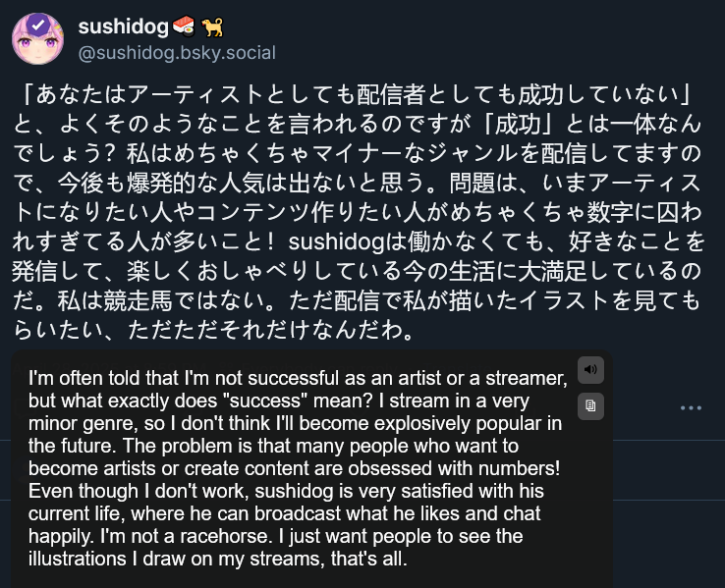Play the translation audio with the speaker icon
This screenshot has height=588, width=725.
pyautogui.click(x=590, y=370)
